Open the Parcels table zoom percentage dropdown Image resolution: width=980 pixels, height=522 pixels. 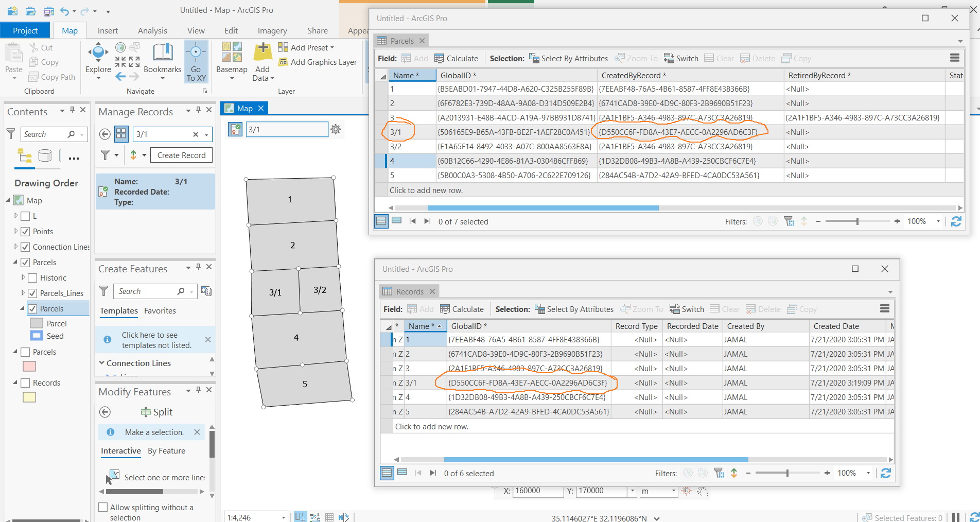point(938,221)
